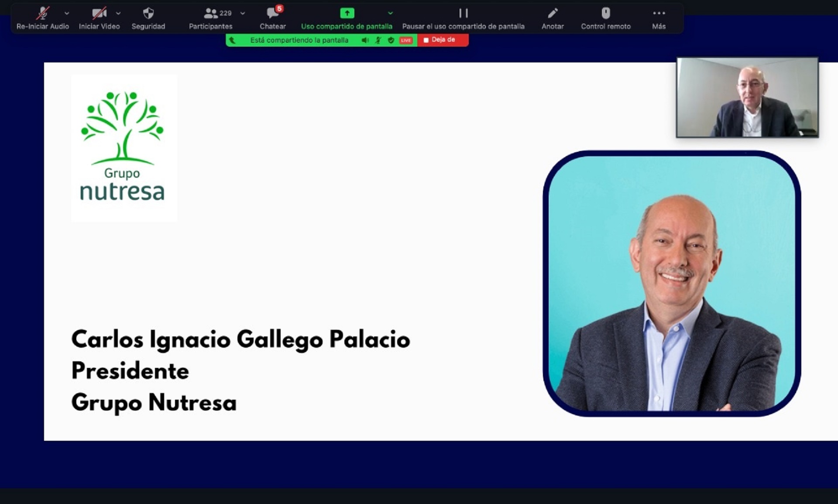The image size is (838, 504).
Task: Click the portrait photo on the slide
Action: click(672, 283)
